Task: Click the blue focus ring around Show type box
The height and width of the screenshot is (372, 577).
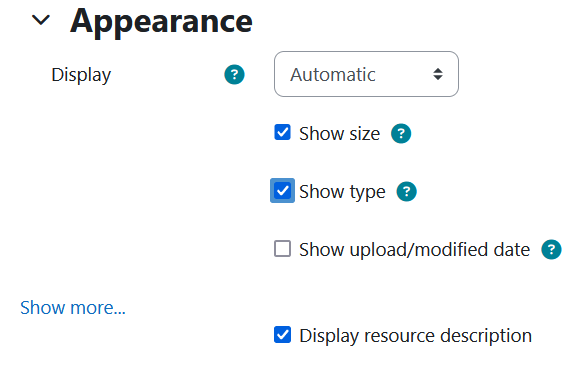Action: pos(282,191)
